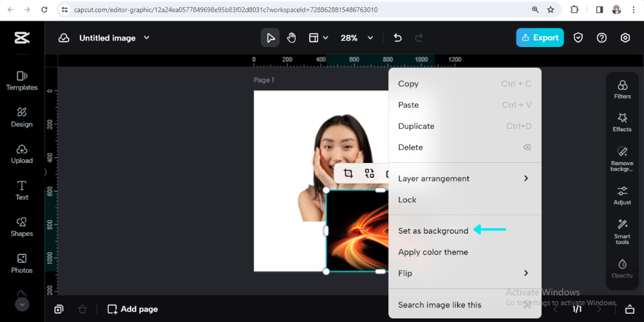
Task: Click the cloud save status icon
Action: 64,38
